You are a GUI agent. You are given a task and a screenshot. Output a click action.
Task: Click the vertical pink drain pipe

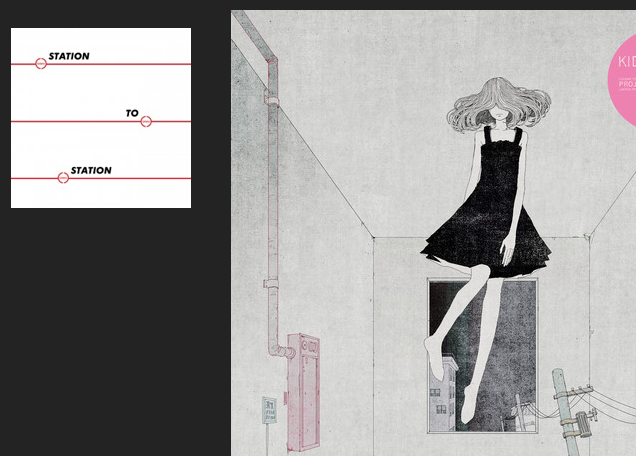tap(269, 200)
